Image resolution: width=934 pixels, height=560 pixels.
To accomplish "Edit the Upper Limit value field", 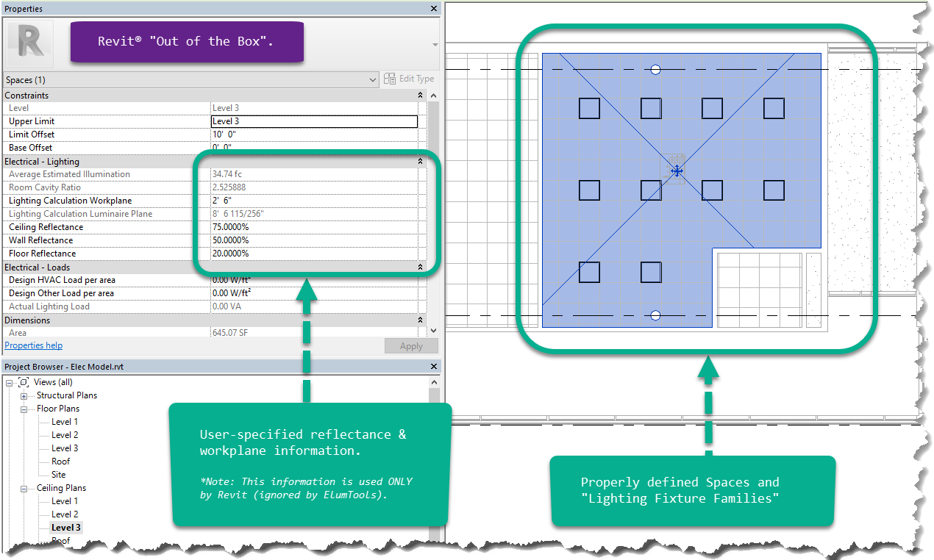I will point(314,121).
